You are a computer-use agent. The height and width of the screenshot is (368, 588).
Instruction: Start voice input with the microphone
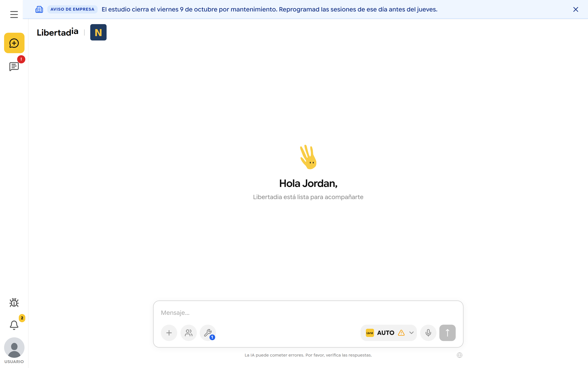[x=428, y=333]
